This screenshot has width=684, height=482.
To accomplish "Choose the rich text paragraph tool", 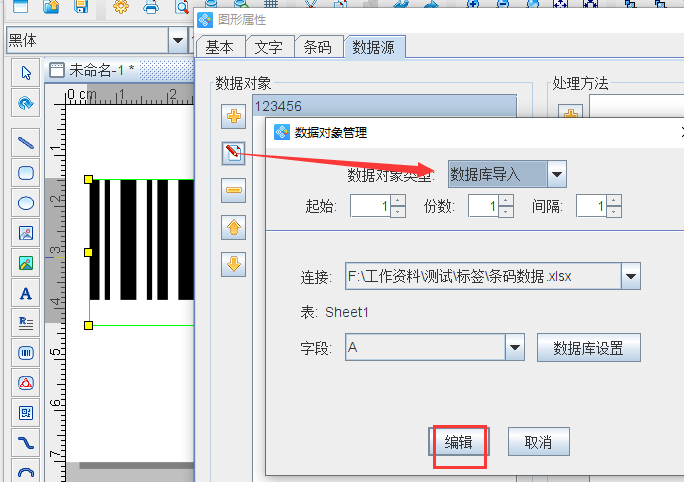I will pyautogui.click(x=26, y=323).
